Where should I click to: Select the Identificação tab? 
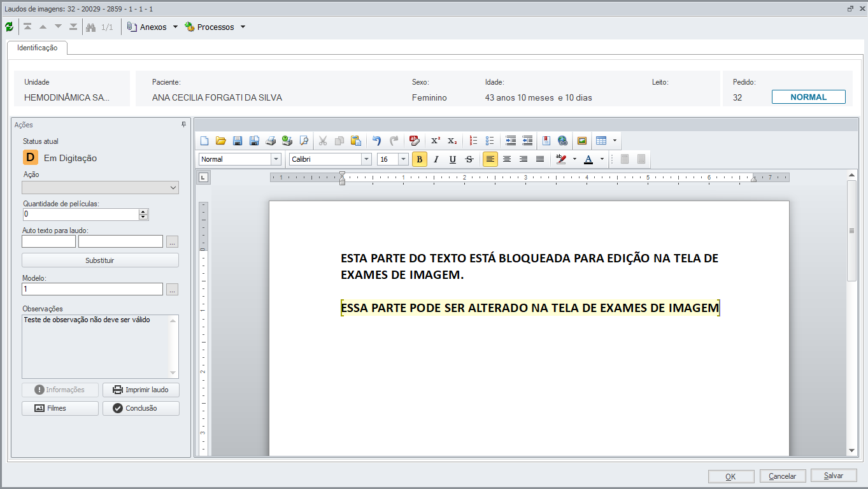tap(38, 48)
